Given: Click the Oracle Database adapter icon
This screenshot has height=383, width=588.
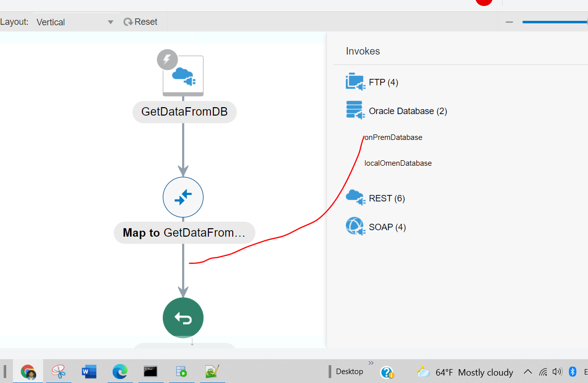Looking at the screenshot, I should point(355,110).
